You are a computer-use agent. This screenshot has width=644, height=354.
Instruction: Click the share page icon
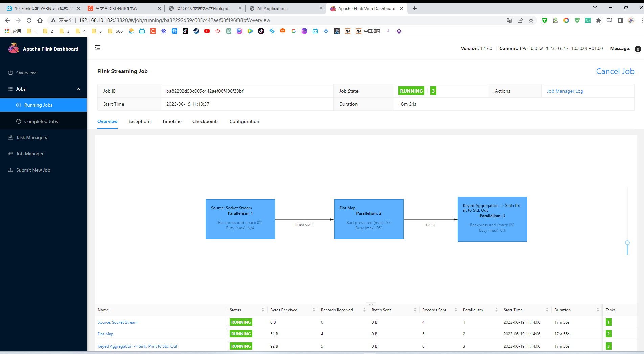pos(520,20)
